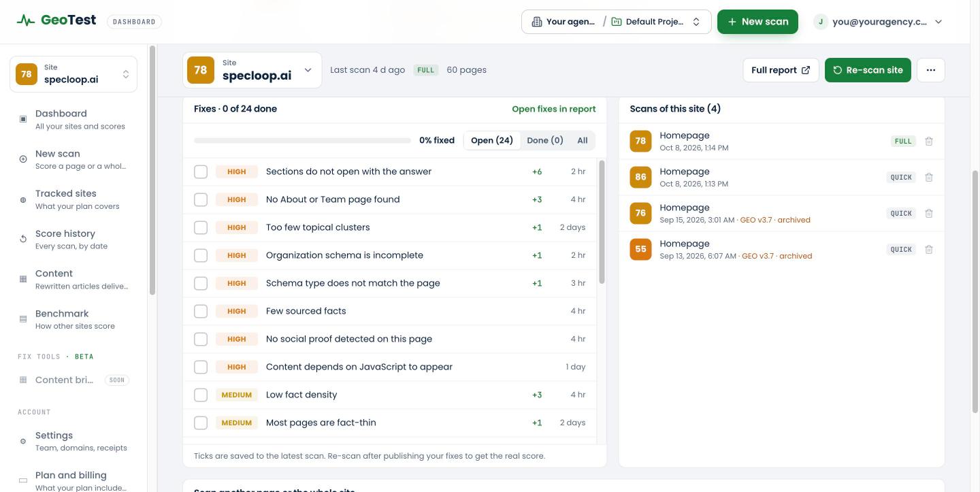
Task: Delete the Sep 15 archived scan
Action: coord(929,213)
